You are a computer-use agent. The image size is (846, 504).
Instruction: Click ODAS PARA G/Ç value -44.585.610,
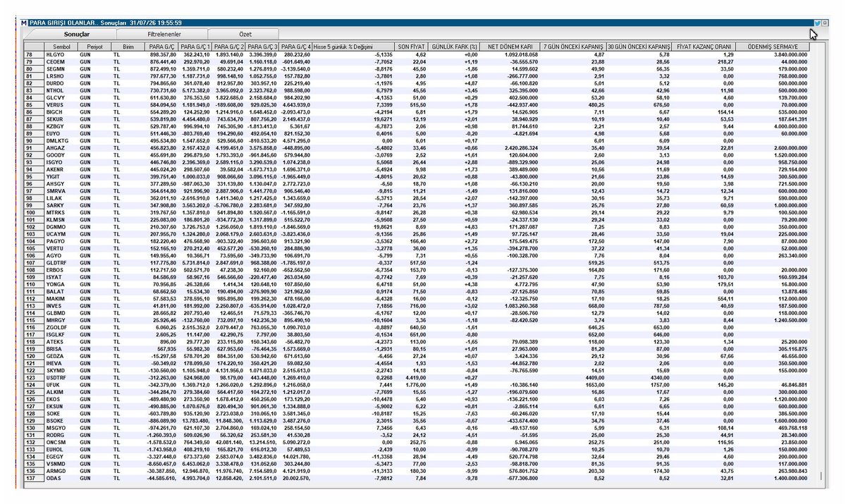click(161, 478)
